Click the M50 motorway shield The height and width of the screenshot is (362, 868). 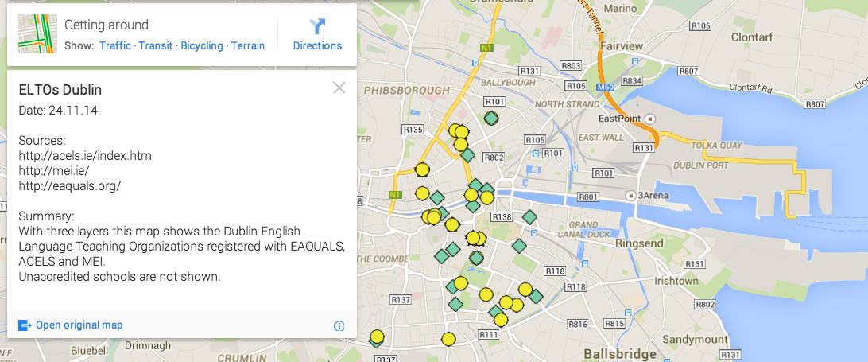tap(604, 87)
